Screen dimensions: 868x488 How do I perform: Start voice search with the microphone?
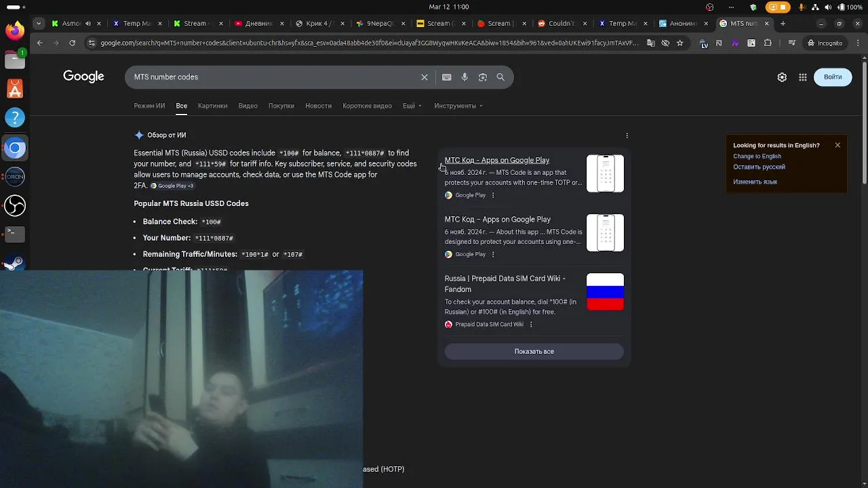pyautogui.click(x=465, y=77)
